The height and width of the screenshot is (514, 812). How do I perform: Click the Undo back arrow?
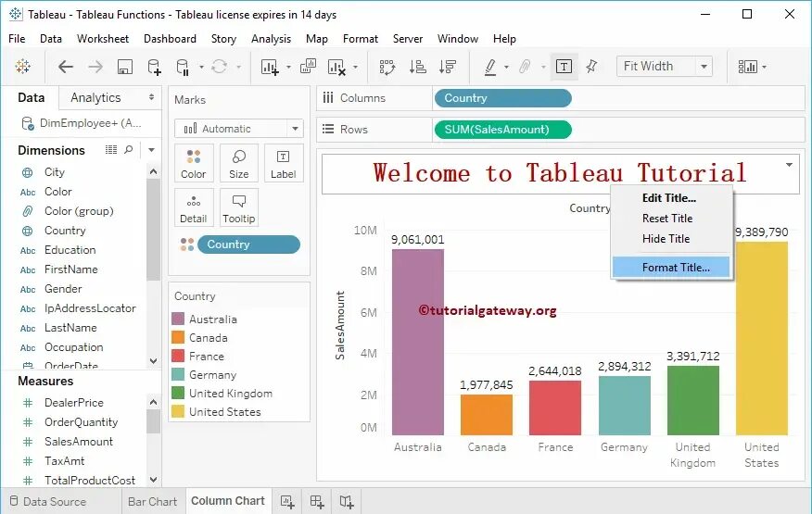(66, 67)
